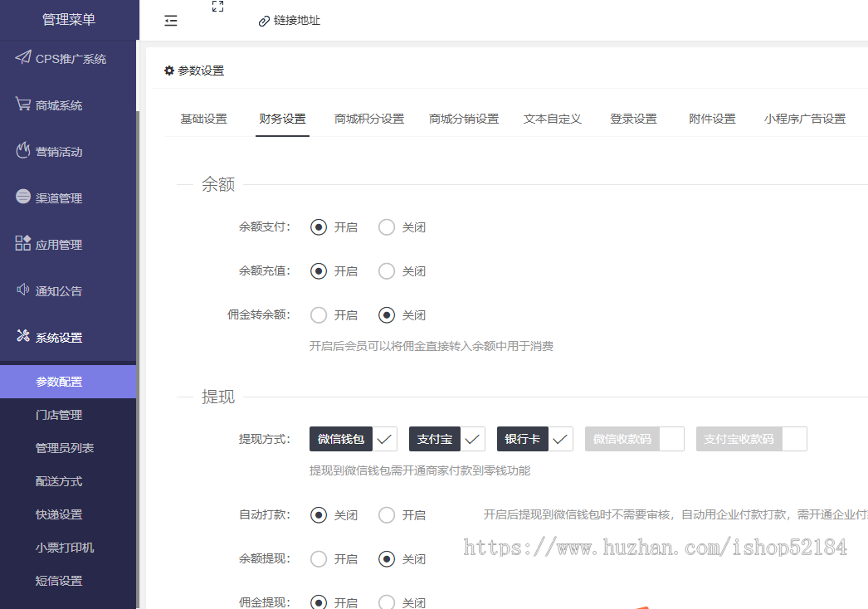Viewport: 868px width, 609px height.
Task: Click the sidebar vertical scrollbar
Action: tap(138, 360)
